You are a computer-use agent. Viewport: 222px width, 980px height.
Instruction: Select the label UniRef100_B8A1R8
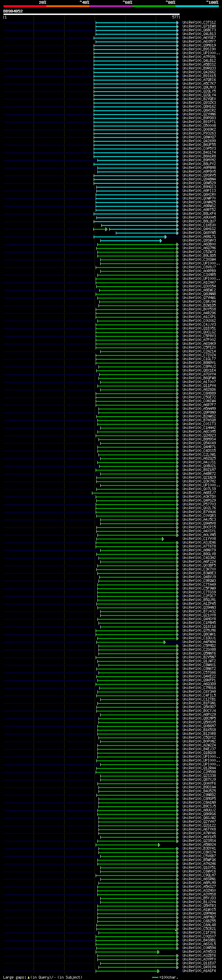199,156
